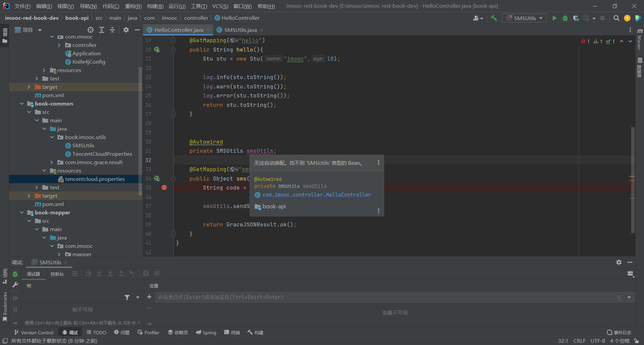Hide the project tool window
Image resolution: width=644 pixels, height=345 pixels.
pos(137,30)
